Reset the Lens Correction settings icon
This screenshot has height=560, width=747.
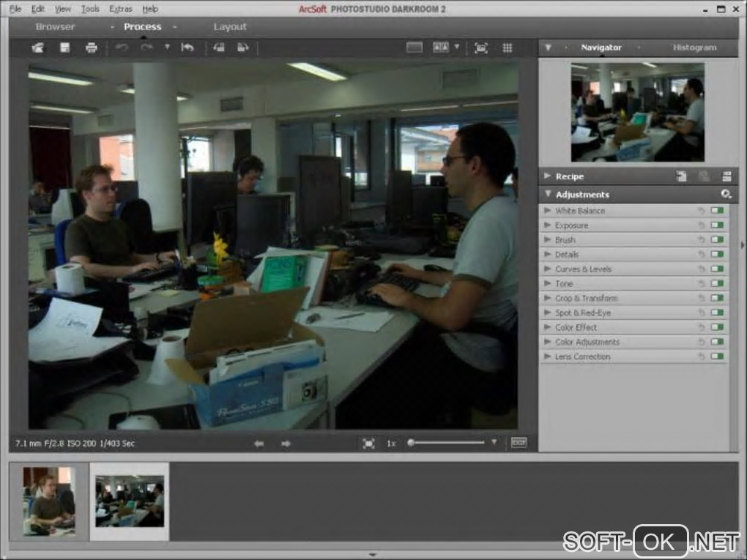(702, 356)
